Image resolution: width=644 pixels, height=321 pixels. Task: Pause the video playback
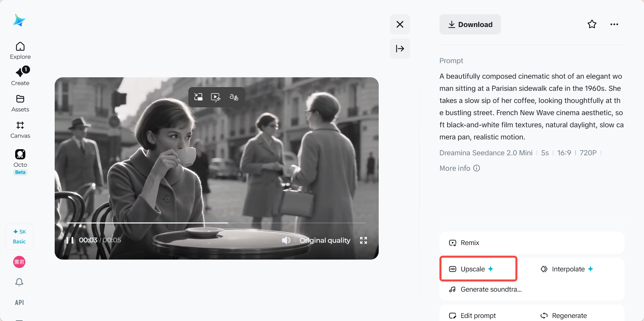70,240
